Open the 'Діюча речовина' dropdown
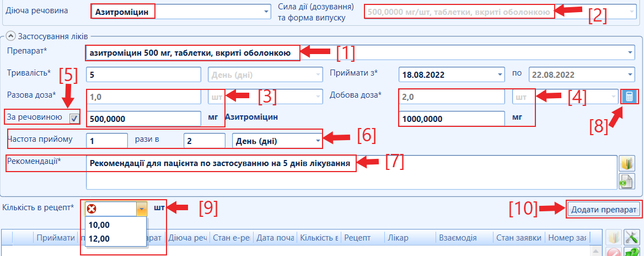This screenshot has width=644, height=256. coord(265,12)
